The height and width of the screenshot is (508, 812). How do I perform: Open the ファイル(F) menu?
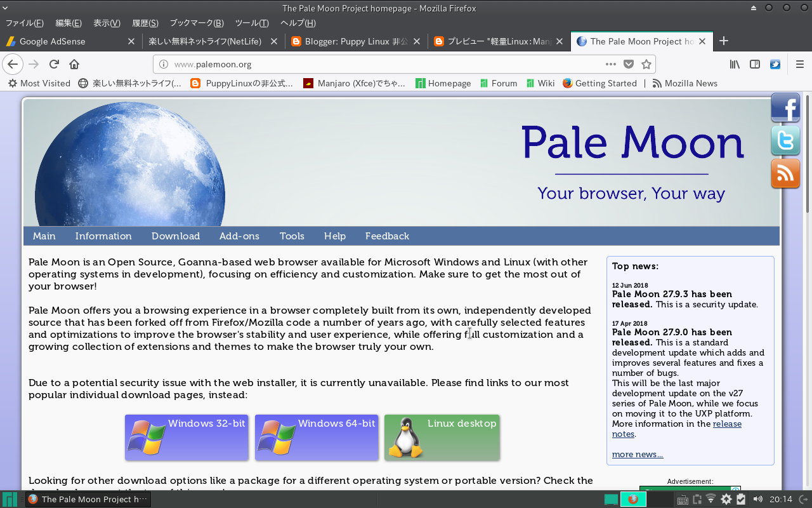pyautogui.click(x=25, y=23)
